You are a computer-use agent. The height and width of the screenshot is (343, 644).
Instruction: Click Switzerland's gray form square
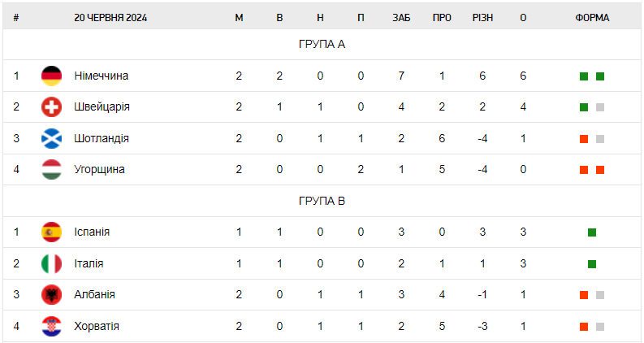600,107
